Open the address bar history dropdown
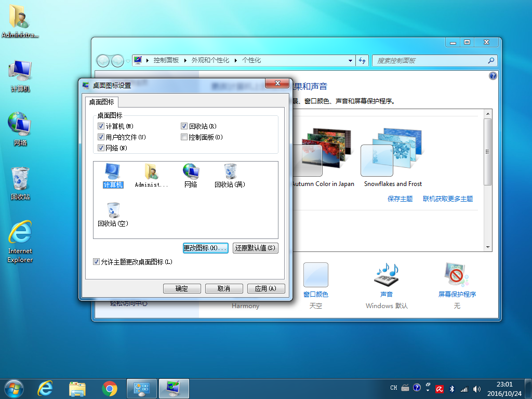The width and height of the screenshot is (532, 399). pyautogui.click(x=350, y=61)
